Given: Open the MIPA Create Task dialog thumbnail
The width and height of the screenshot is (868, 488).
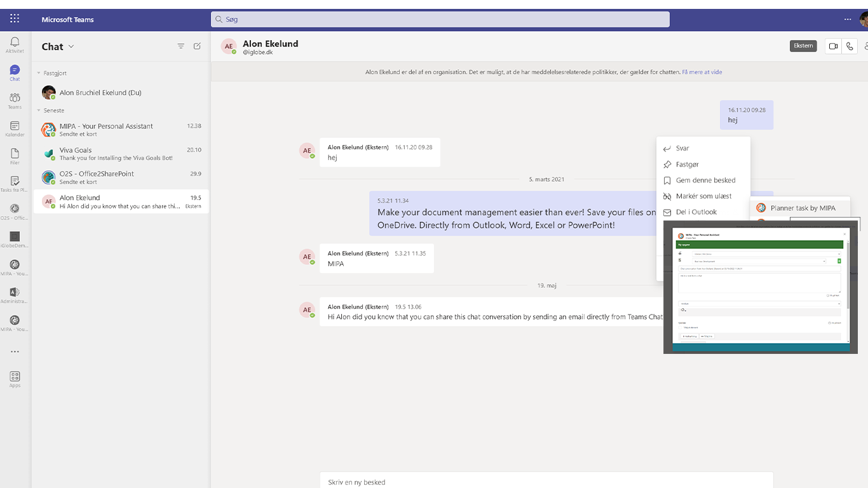Looking at the screenshot, I should coord(760,287).
